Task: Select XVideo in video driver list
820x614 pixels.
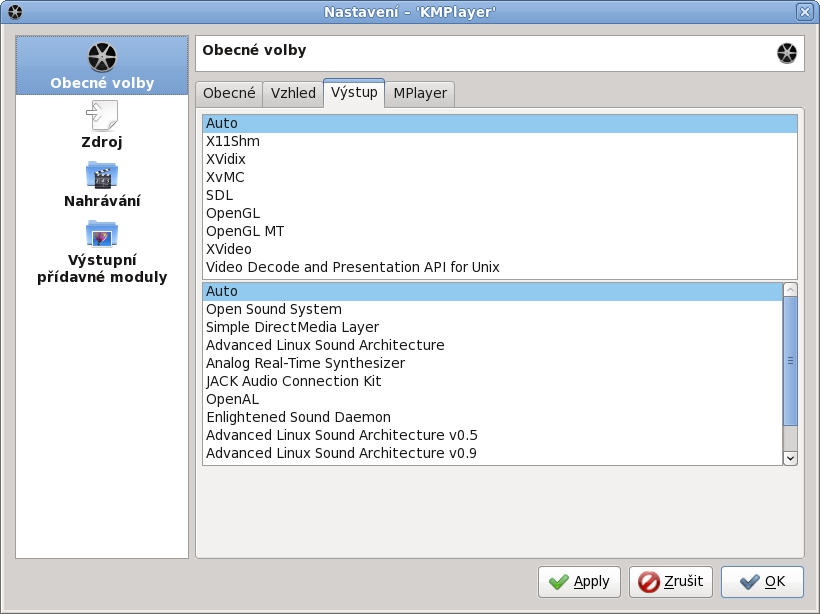Action: pos(229,249)
